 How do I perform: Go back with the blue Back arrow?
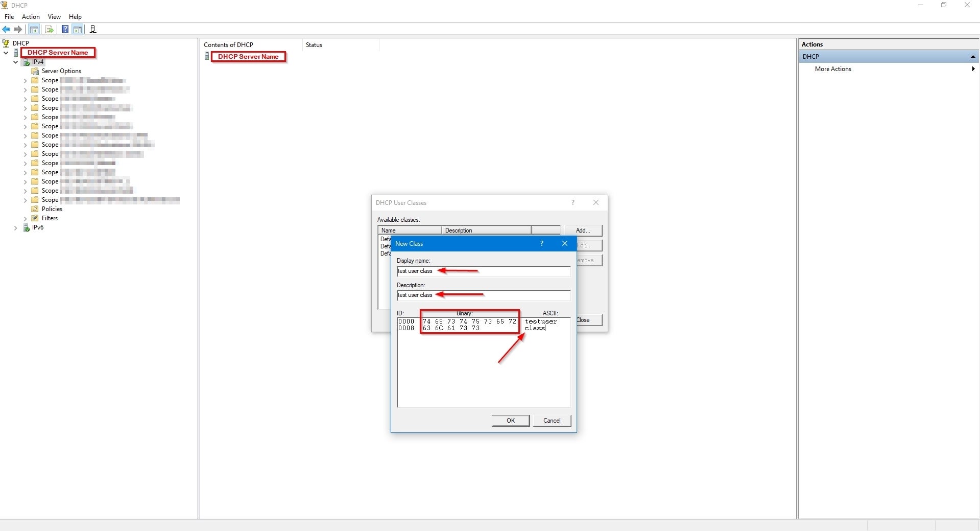(x=6, y=29)
